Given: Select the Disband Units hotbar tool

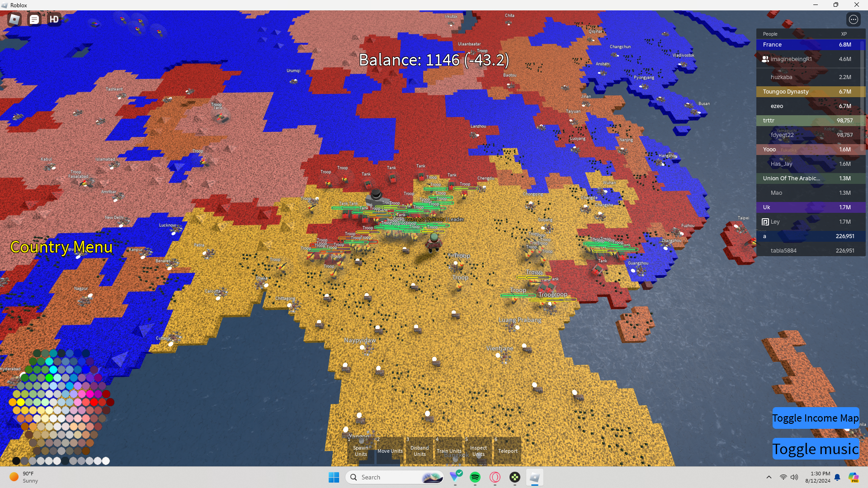Looking at the screenshot, I should click(x=420, y=450).
